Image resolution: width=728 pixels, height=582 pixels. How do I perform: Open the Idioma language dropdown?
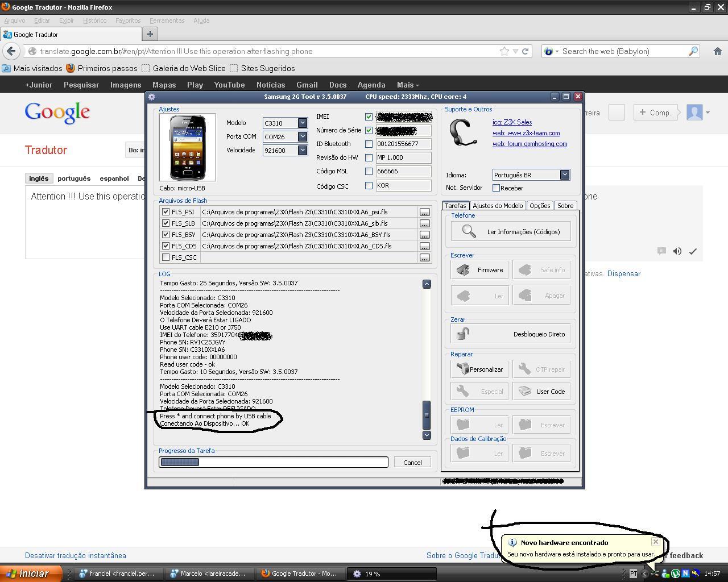[x=564, y=174]
